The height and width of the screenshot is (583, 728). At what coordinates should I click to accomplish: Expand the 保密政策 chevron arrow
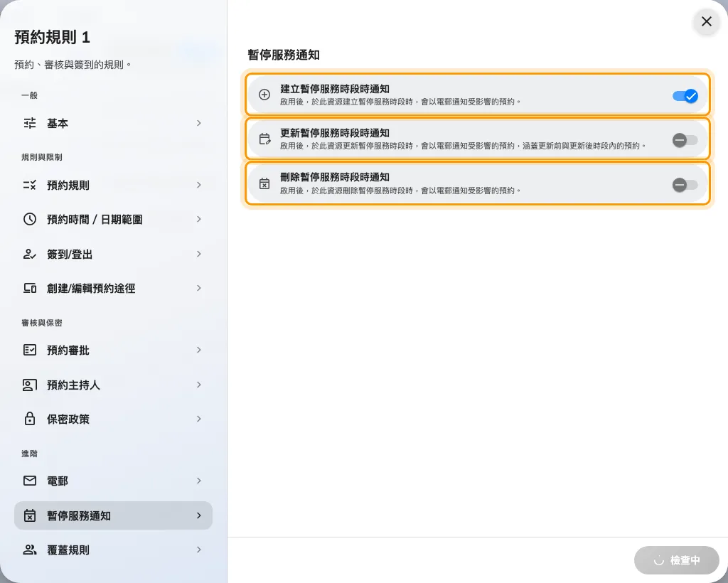coord(199,419)
